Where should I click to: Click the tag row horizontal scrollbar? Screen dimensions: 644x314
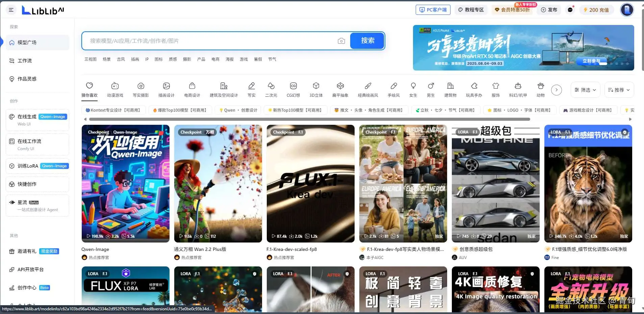[309, 119]
